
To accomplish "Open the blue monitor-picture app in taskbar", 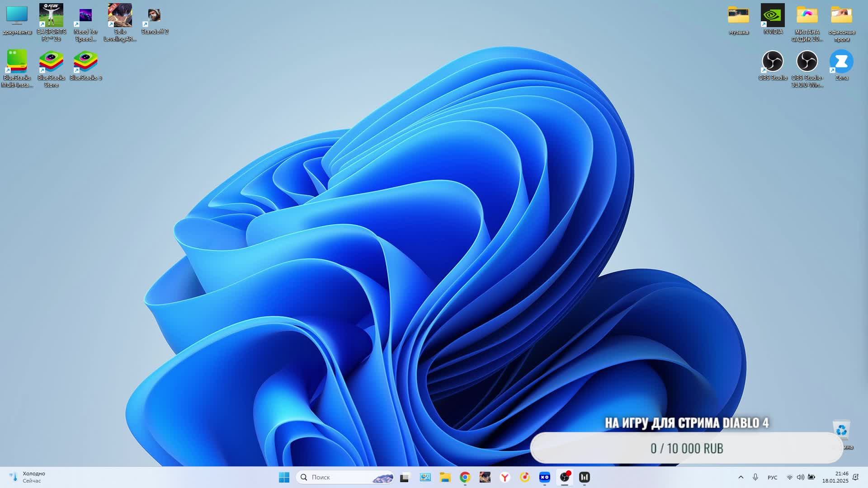I will pyautogui.click(x=425, y=477).
